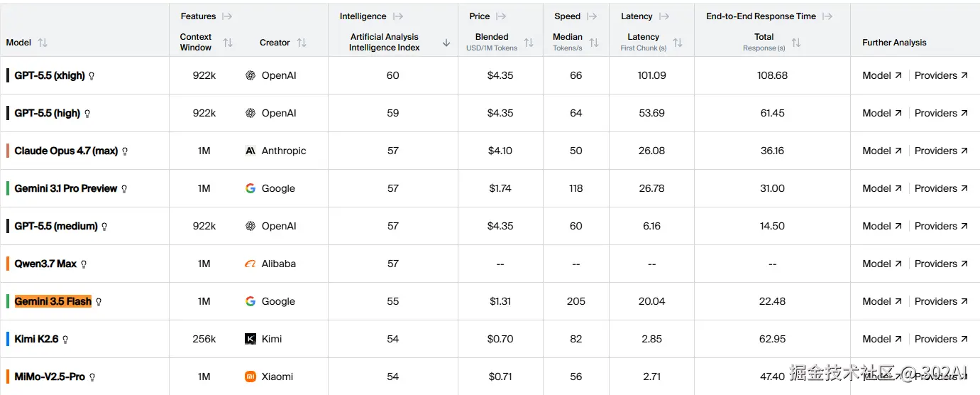
Task: Open Providers link for Qwen3.7 Max
Action: (x=941, y=264)
